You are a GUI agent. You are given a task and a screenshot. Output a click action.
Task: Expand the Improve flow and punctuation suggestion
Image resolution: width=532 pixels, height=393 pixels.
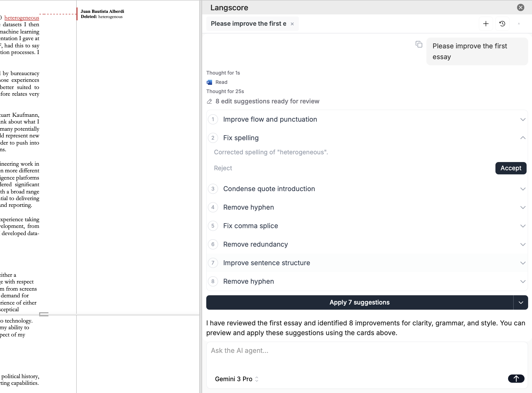(x=523, y=119)
